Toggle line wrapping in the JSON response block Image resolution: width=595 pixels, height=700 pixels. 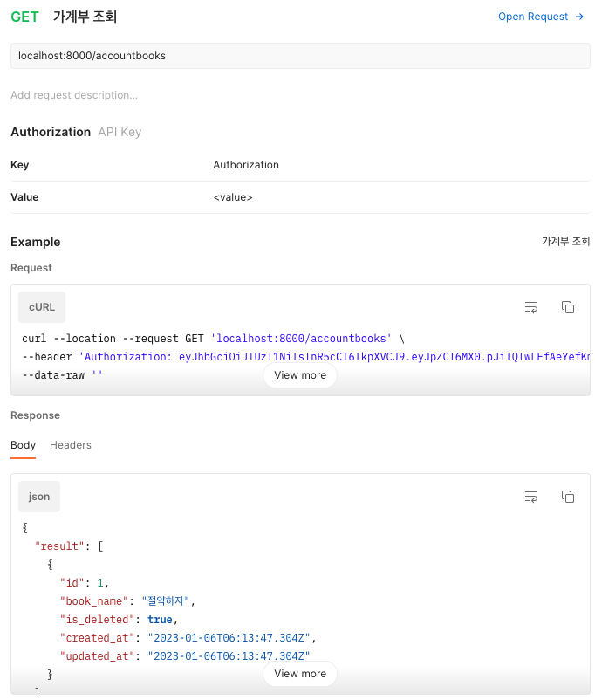531,497
